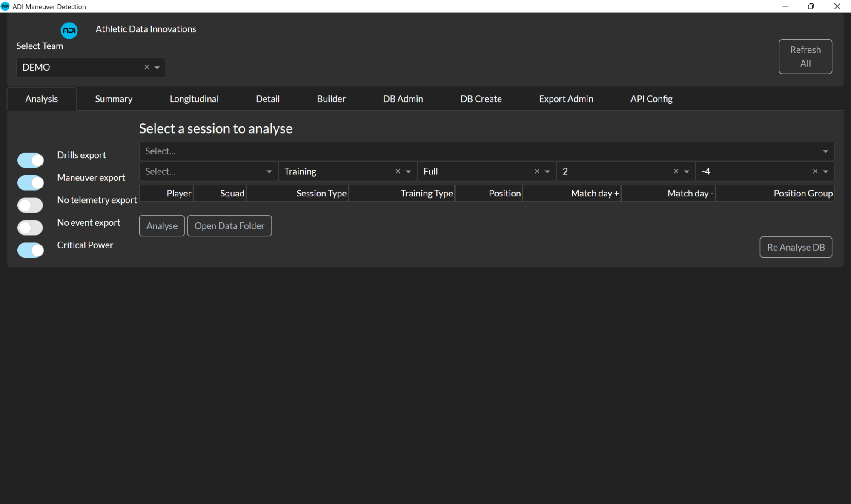Image resolution: width=851 pixels, height=504 pixels.
Task: Expand the Full dropdown arrow
Action: [547, 172]
